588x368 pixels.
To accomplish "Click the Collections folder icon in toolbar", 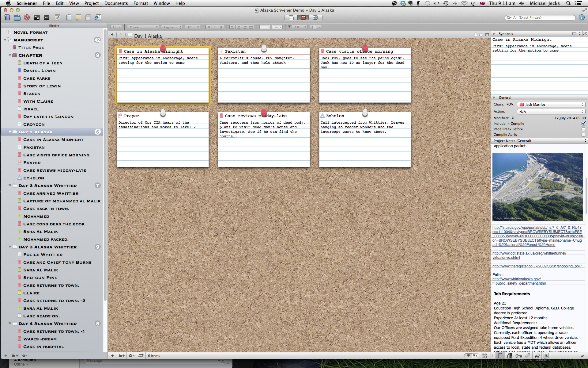I will point(17,17).
